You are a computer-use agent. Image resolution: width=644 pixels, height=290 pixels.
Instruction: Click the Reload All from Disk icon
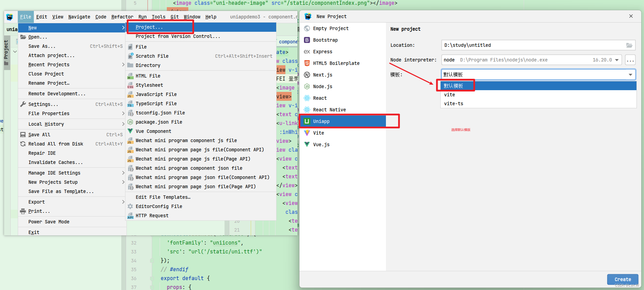tap(23, 144)
